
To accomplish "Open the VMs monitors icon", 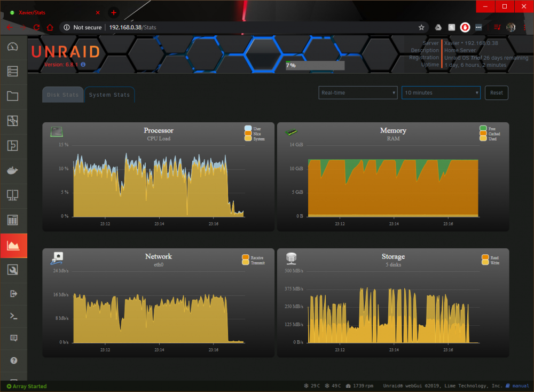I will (x=13, y=195).
